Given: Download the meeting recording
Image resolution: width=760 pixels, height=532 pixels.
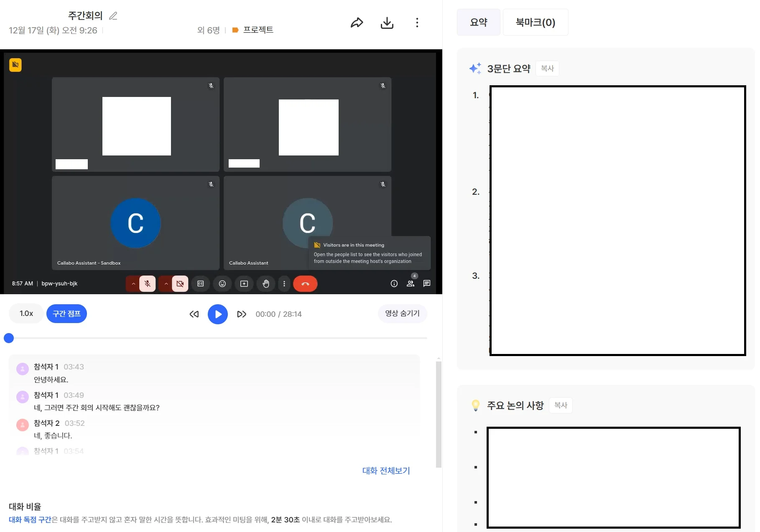Looking at the screenshot, I should tap(387, 23).
